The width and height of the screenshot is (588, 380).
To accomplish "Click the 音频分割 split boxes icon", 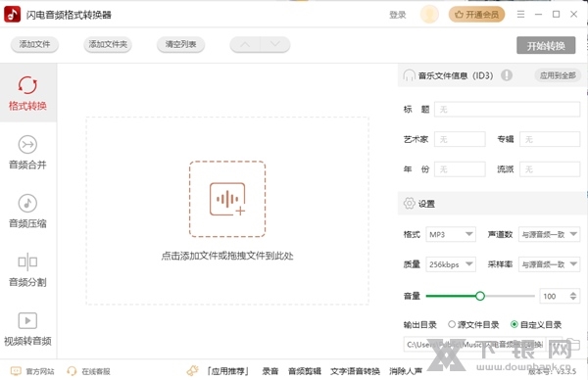I will click(27, 261).
